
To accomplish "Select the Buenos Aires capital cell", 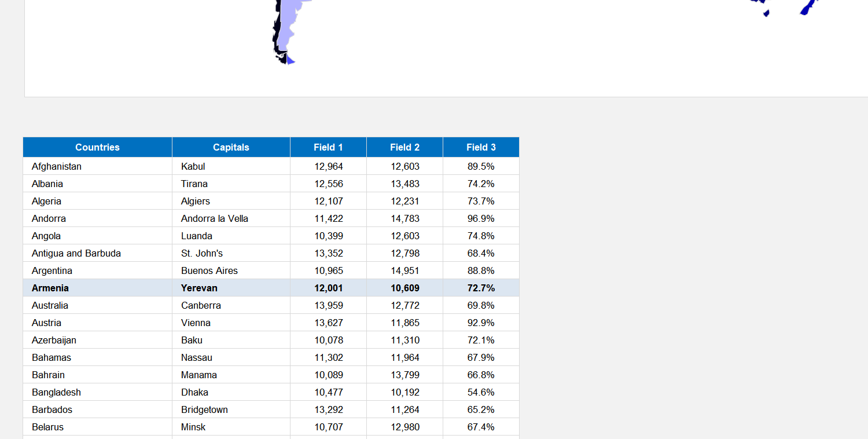I will (x=209, y=270).
